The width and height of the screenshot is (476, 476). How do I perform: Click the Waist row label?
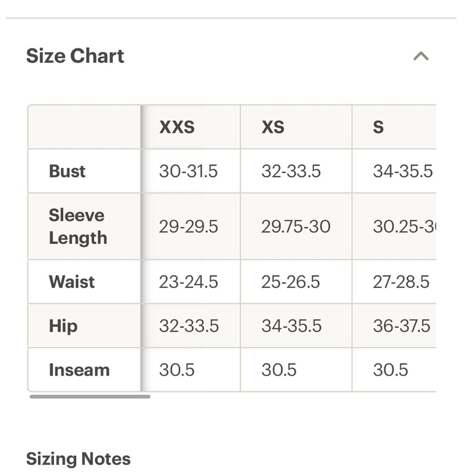coord(72,282)
